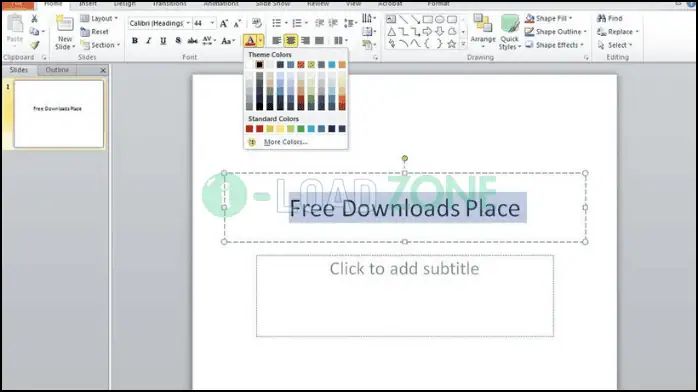Click the Increase List Level icon
The image size is (698, 392).
[333, 23]
